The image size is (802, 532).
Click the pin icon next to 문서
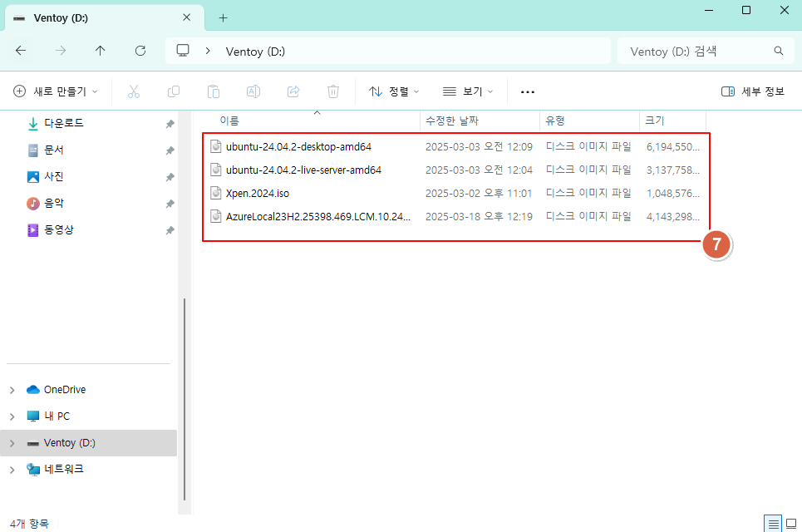click(x=170, y=150)
